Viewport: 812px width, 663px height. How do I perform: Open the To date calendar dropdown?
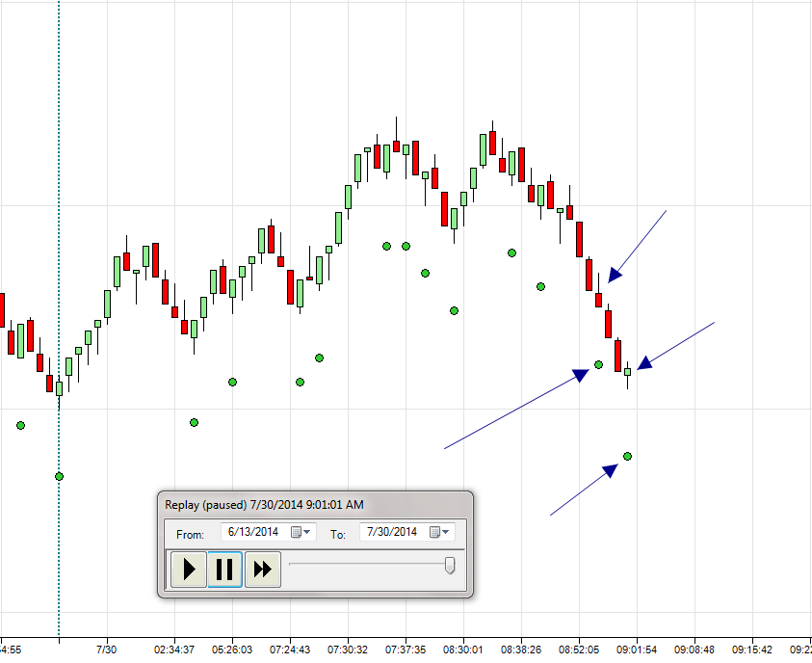(x=445, y=532)
